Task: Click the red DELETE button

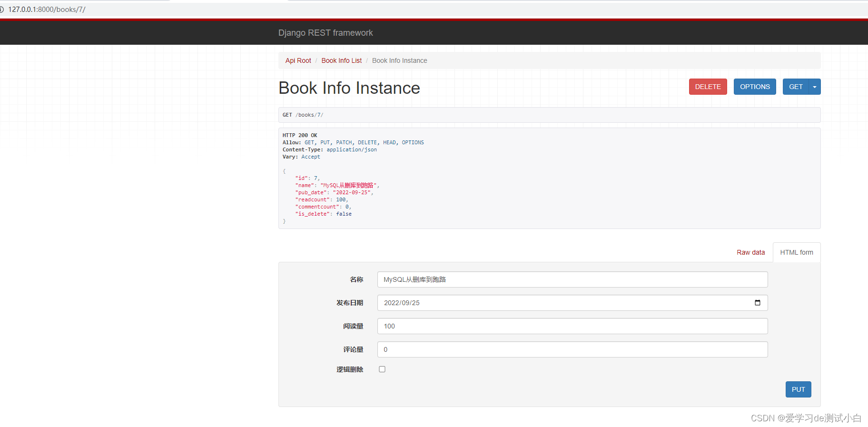Action: coord(708,87)
